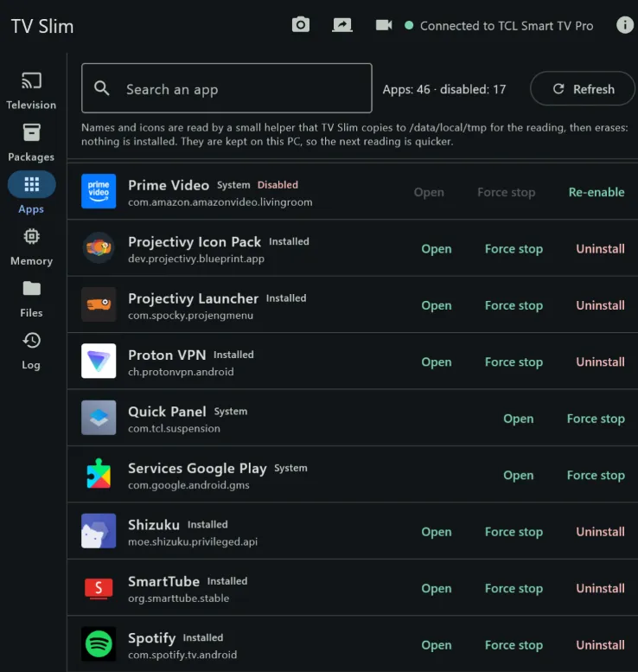Force stop Quick Panel
The width and height of the screenshot is (638, 672).
coord(596,419)
